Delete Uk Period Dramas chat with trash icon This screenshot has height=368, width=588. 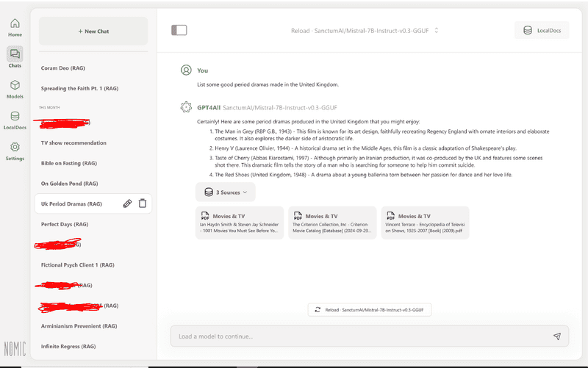click(143, 203)
